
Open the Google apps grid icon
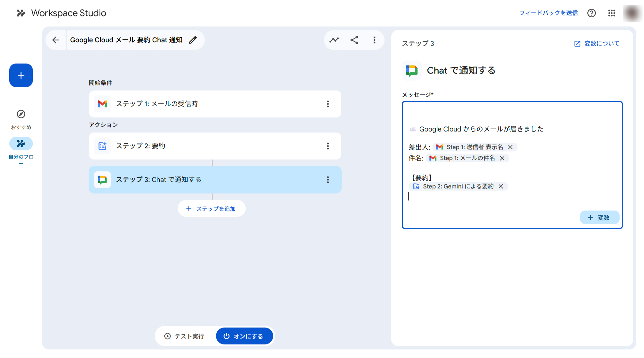click(611, 13)
